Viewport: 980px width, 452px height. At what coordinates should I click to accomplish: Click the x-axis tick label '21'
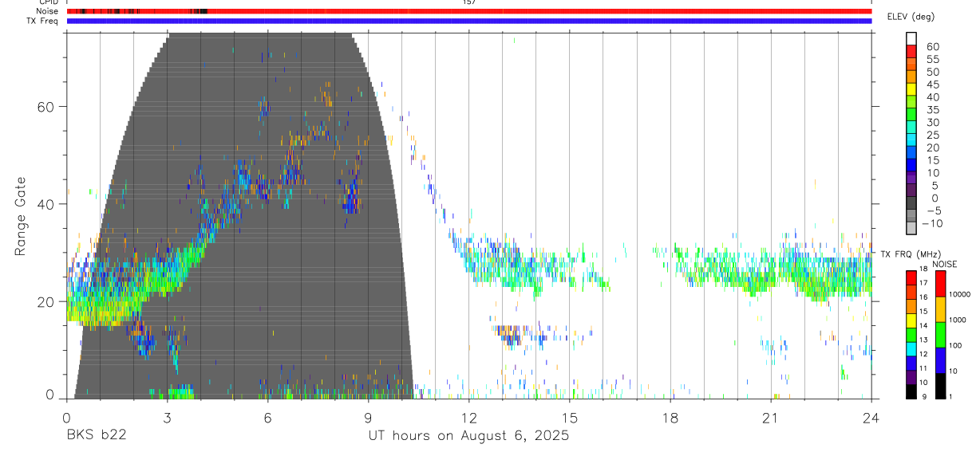(770, 418)
